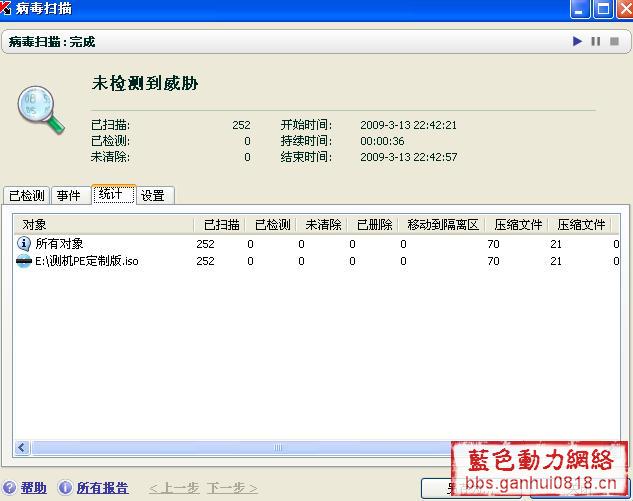Click the Kaspersky icon in title bar
The height and width of the screenshot is (501, 633).
pyautogui.click(x=7, y=9)
